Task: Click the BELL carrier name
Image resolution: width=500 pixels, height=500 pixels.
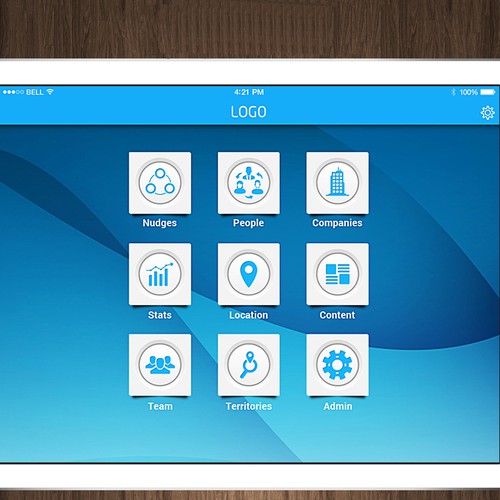Action: tap(35, 92)
